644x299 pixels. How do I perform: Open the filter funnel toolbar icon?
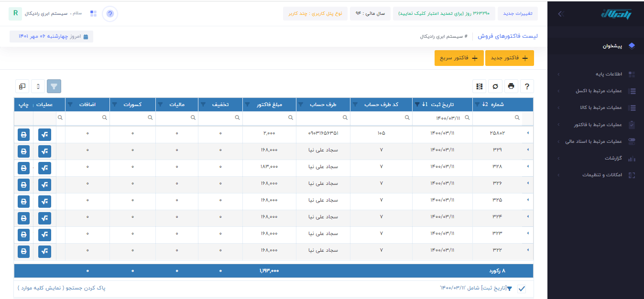(x=54, y=86)
